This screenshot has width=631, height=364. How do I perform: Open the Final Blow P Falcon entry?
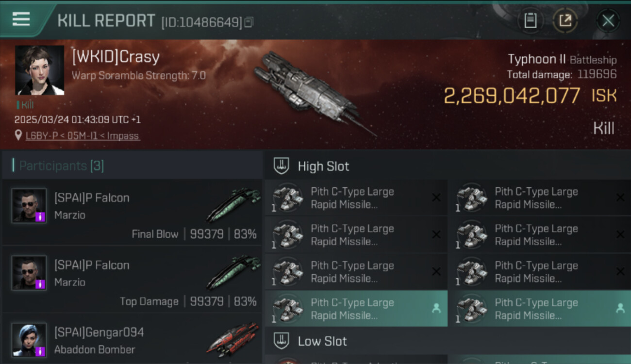(131, 214)
